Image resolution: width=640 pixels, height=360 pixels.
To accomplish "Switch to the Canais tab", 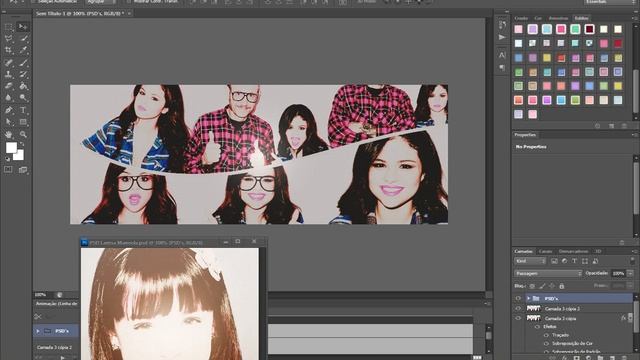I will pyautogui.click(x=545, y=251).
